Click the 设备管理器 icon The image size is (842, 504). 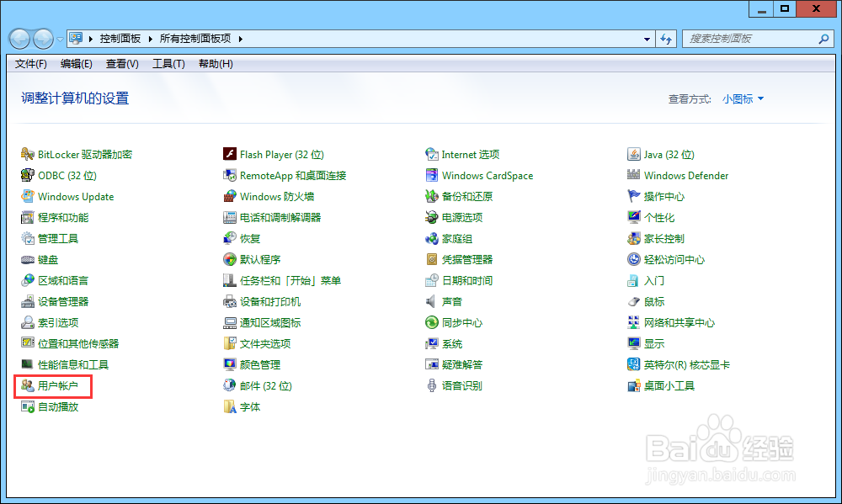(x=28, y=302)
